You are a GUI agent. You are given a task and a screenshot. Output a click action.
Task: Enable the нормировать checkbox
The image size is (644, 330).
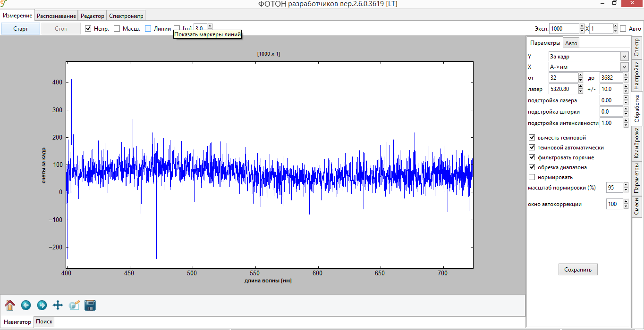click(x=532, y=177)
